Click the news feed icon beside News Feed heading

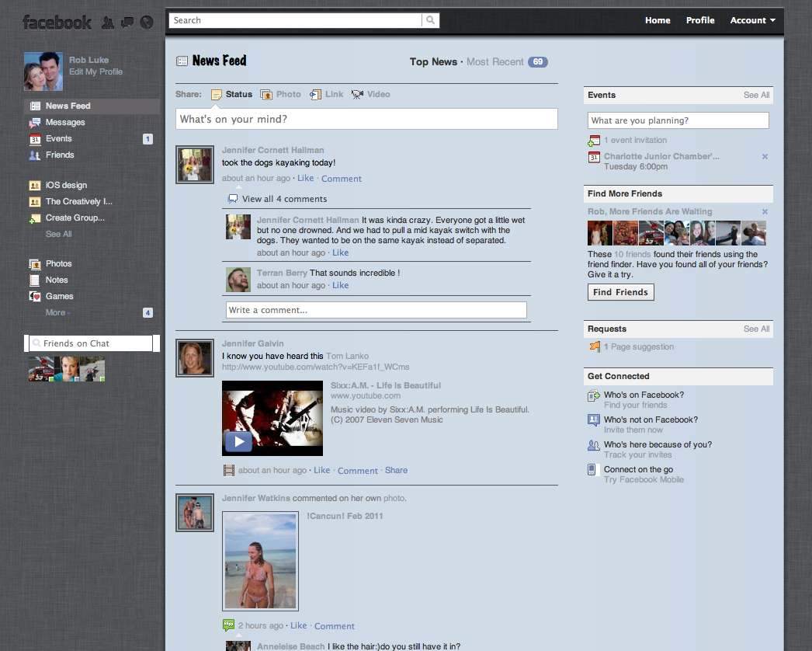(182, 61)
